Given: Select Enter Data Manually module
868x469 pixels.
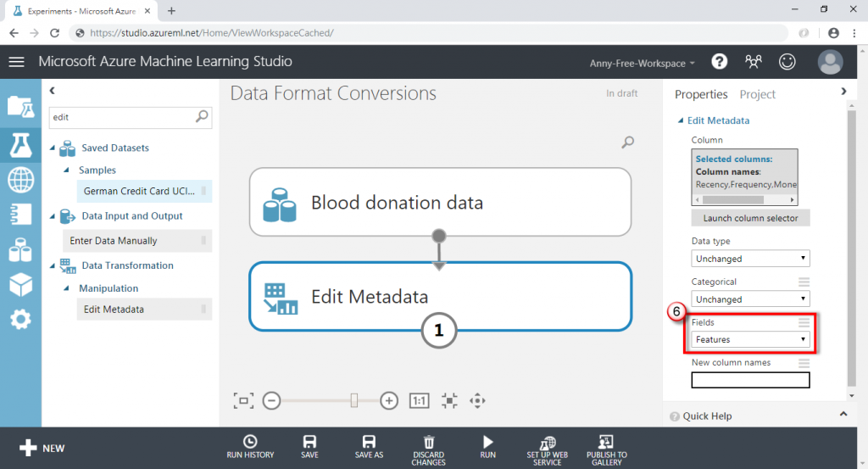Looking at the screenshot, I should (137, 240).
